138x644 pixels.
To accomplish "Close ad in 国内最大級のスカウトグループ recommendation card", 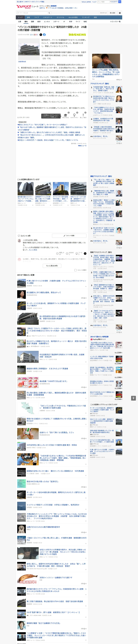I will pyautogui.click(x=33, y=205).
